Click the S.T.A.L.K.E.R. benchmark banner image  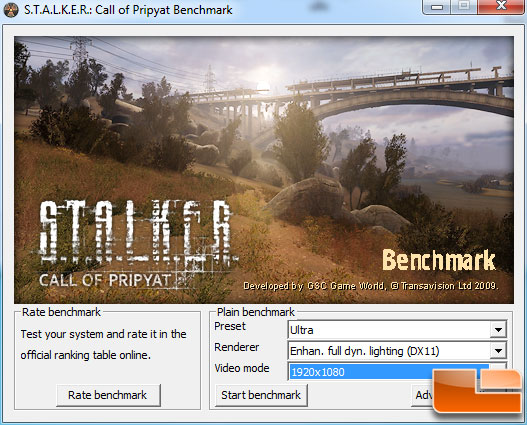point(264,170)
